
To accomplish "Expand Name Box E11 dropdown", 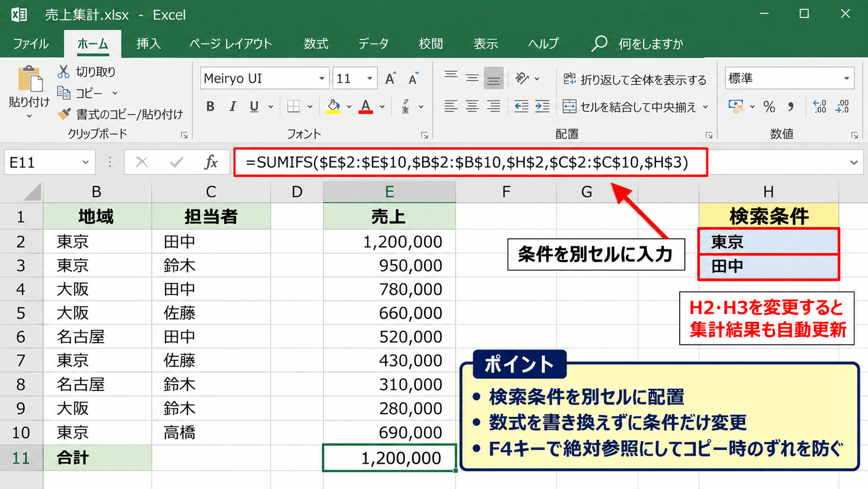I will 86,163.
